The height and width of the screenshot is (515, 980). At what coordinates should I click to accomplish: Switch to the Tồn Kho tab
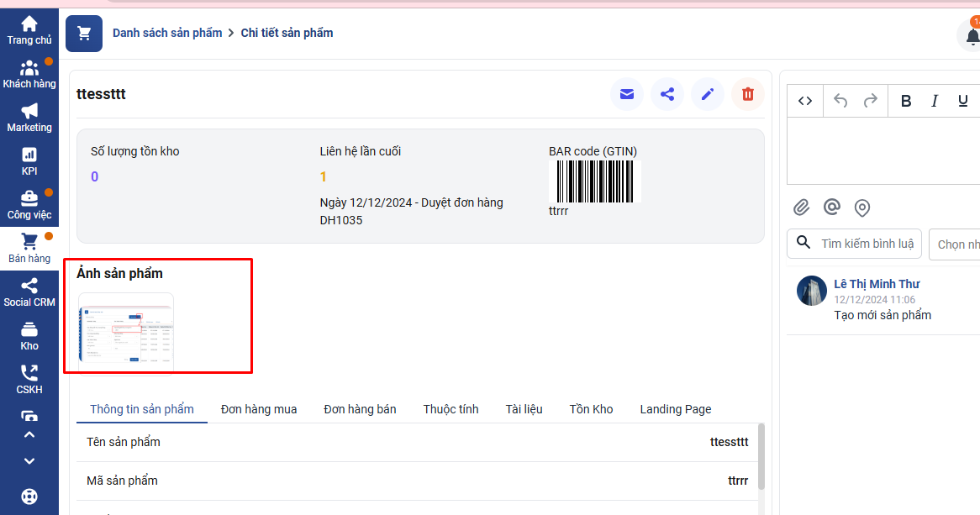click(x=591, y=409)
